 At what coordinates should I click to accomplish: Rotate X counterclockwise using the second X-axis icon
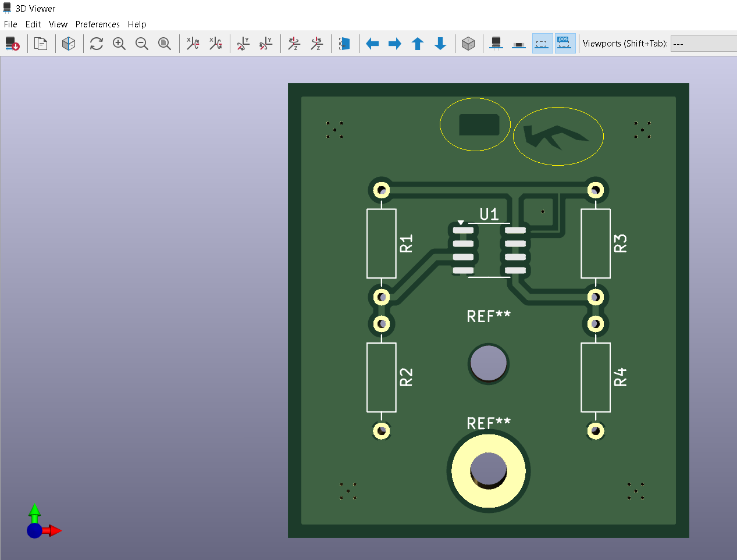click(216, 44)
